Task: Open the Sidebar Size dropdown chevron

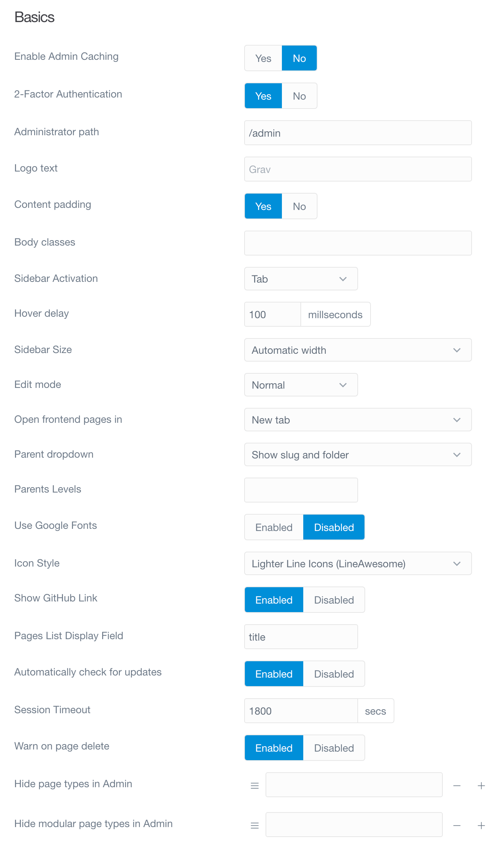Action: [x=457, y=350]
